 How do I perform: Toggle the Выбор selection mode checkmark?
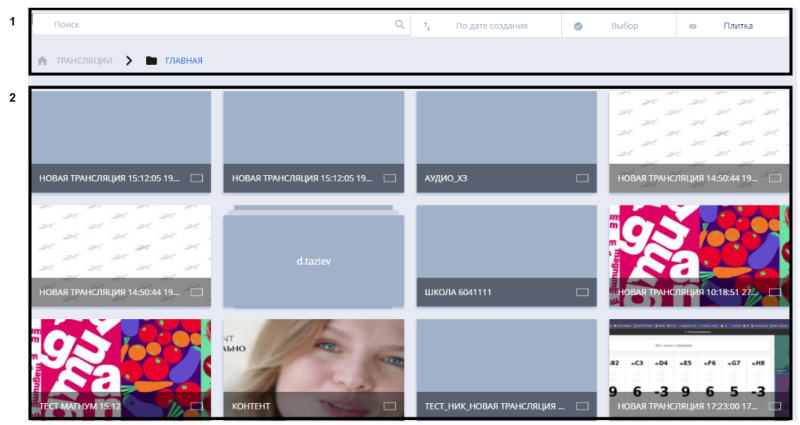click(578, 26)
